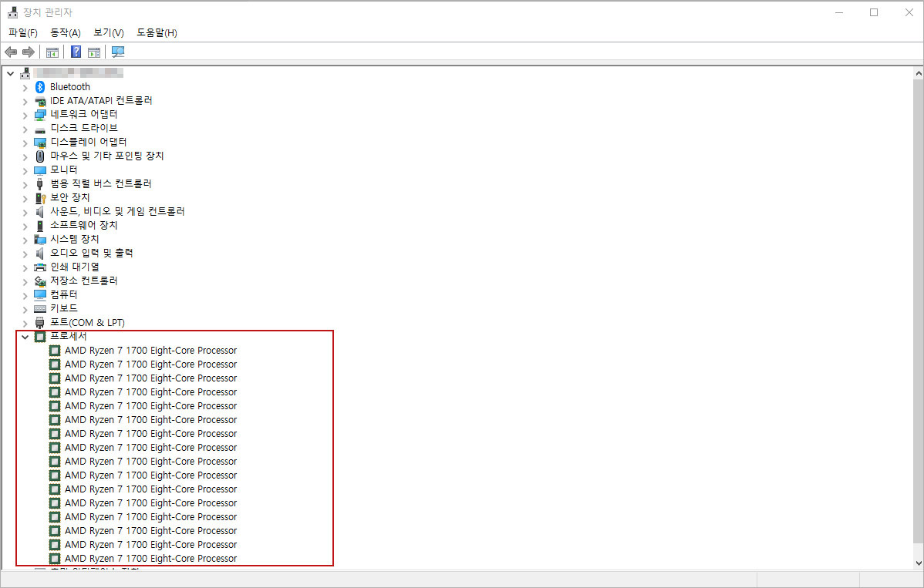This screenshot has height=588, width=924.
Task: Select the 컴퓨터 label
Action: tap(64, 294)
